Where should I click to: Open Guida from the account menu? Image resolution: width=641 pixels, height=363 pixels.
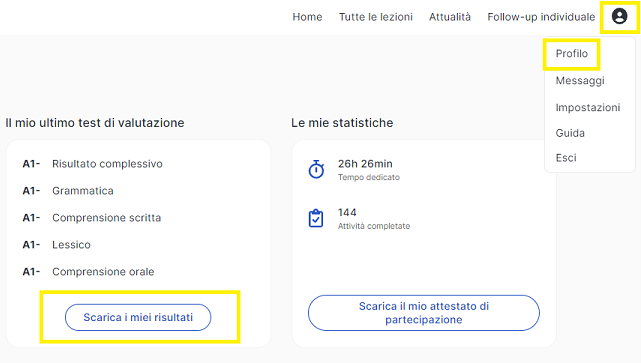(570, 133)
